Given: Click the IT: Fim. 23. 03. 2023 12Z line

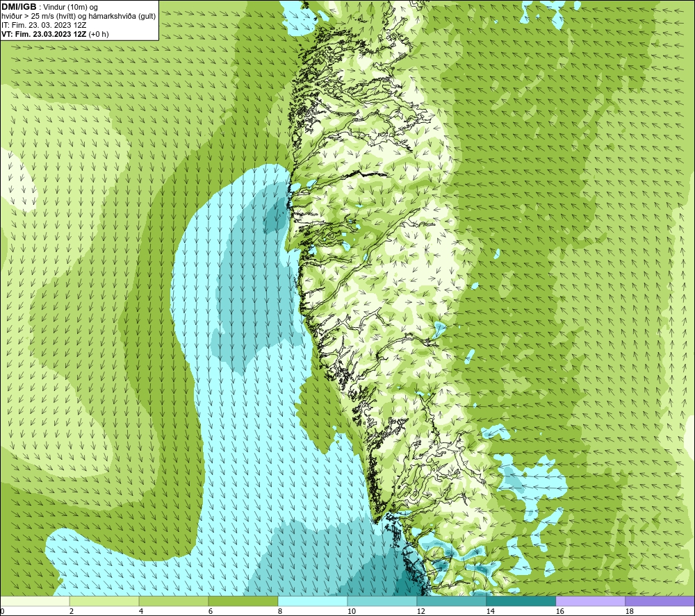Looking at the screenshot, I should [44, 25].
